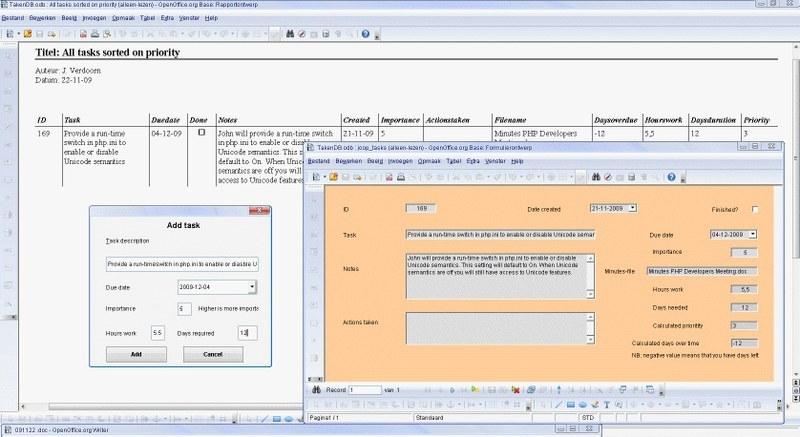Click Export as PDF icon in form window
The width and height of the screenshot is (800, 437).
(389, 177)
